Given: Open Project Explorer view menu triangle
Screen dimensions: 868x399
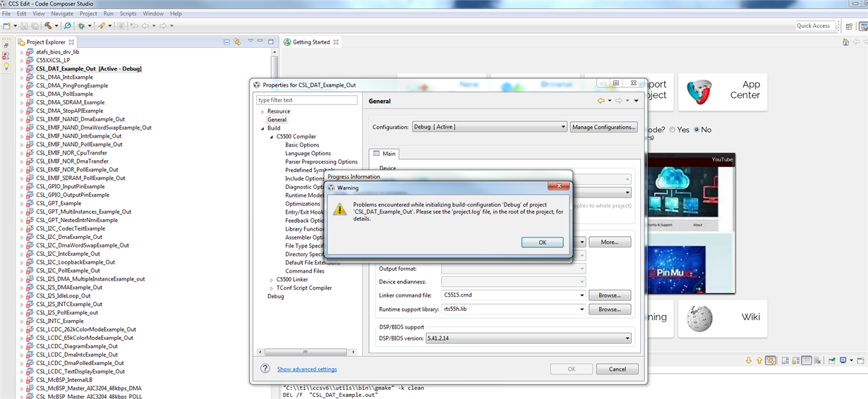Looking at the screenshot, I should tap(250, 42).
